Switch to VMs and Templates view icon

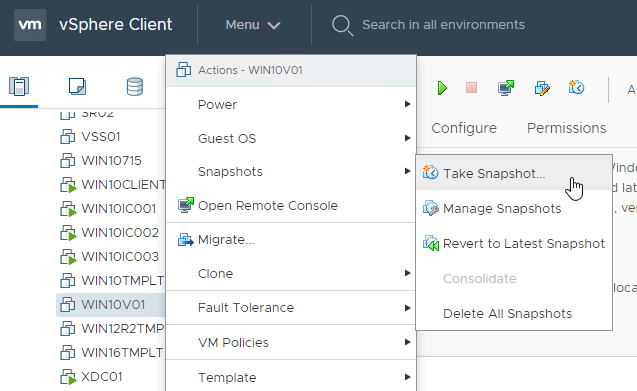click(77, 87)
